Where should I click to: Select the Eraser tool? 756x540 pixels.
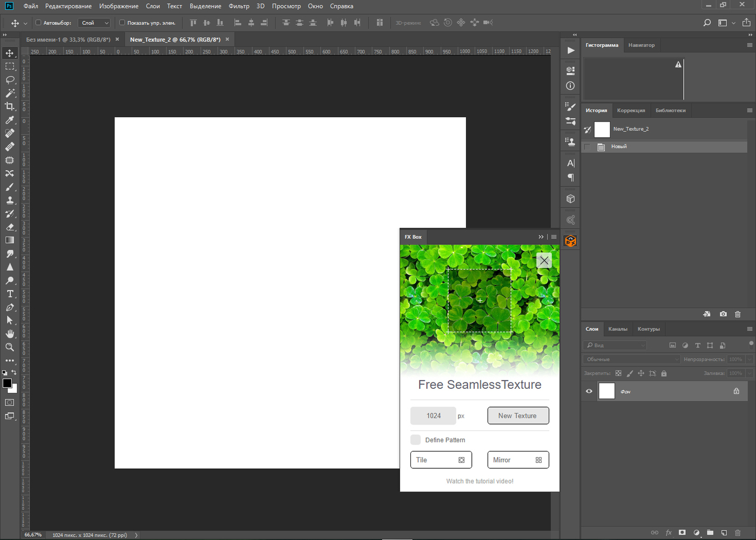point(10,227)
